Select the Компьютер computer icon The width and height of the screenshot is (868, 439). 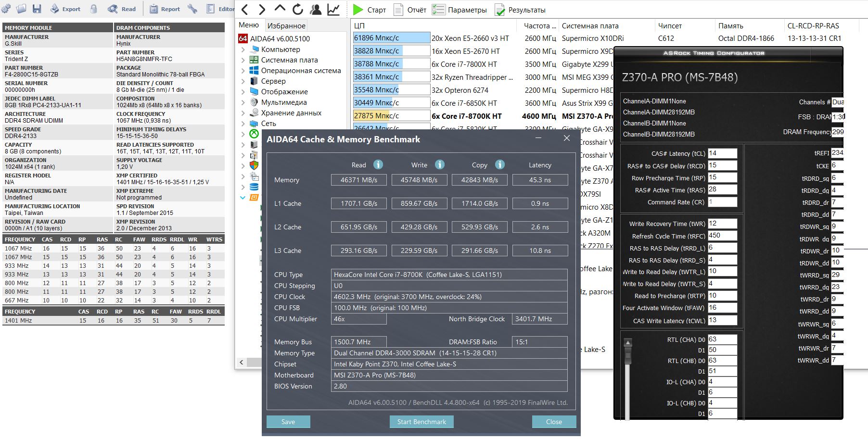point(254,49)
